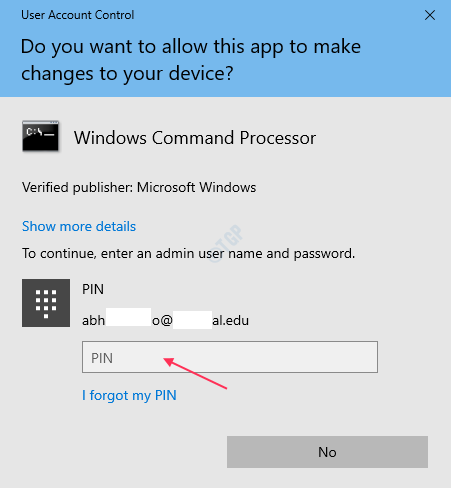
Task: Click the 'To continue, enter an admin' instruction
Action: (188, 254)
